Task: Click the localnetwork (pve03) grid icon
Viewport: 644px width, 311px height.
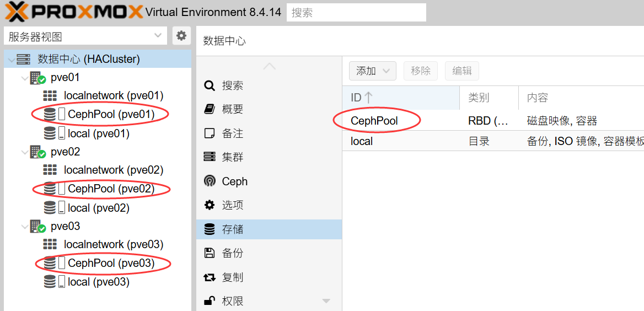Action: [50, 244]
